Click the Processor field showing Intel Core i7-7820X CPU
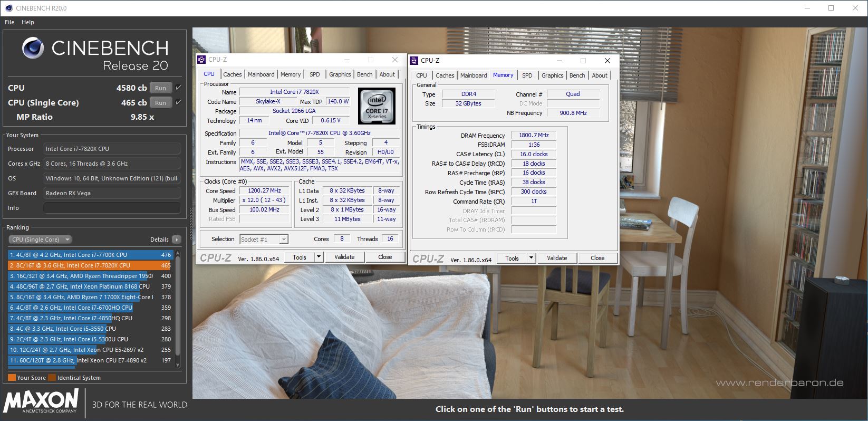 coord(112,149)
